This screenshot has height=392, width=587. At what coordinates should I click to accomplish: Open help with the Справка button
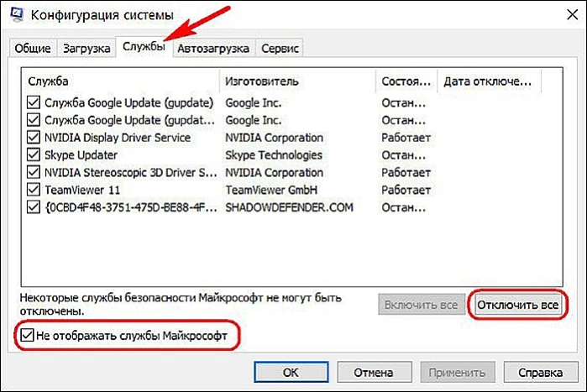point(540,373)
